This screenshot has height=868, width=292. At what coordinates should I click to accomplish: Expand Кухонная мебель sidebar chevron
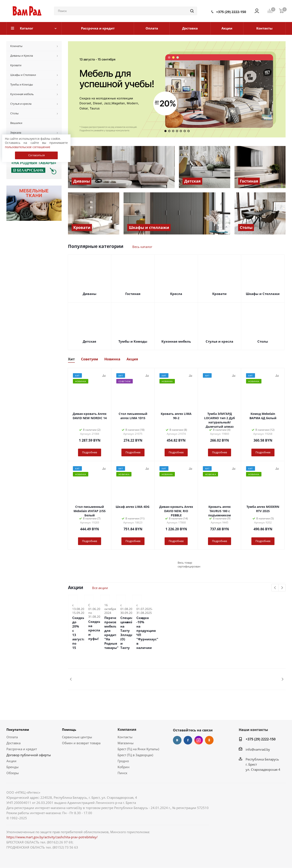[x=57, y=94]
